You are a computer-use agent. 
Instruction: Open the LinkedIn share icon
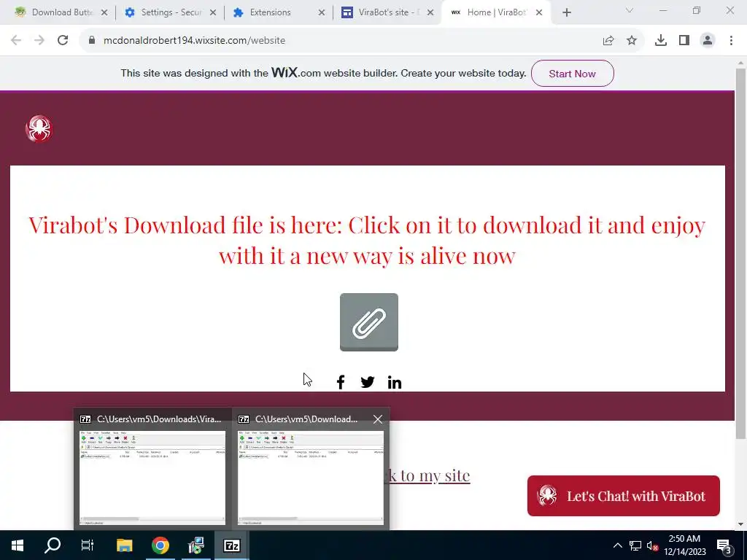point(395,382)
